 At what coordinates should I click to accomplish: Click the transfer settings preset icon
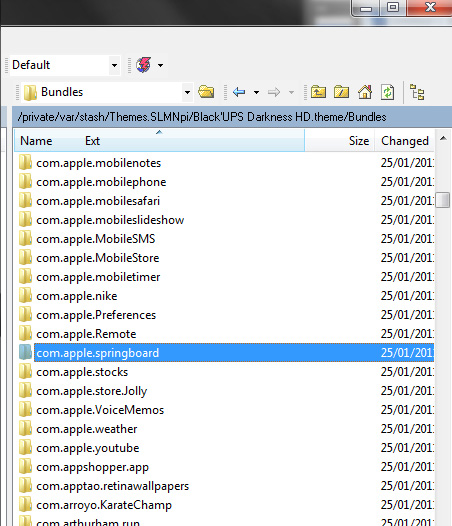click(143, 65)
